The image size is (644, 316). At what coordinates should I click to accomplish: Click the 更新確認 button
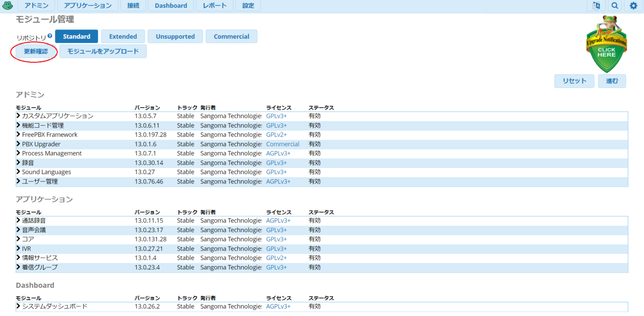click(x=34, y=51)
